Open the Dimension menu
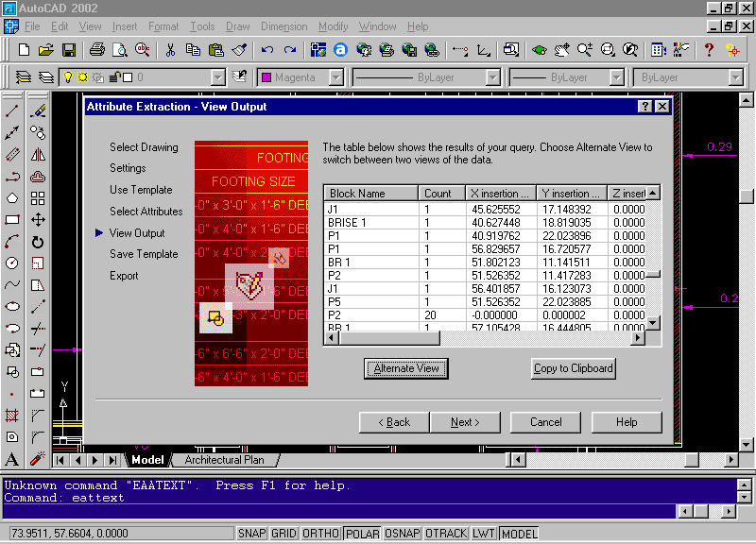 [283, 26]
